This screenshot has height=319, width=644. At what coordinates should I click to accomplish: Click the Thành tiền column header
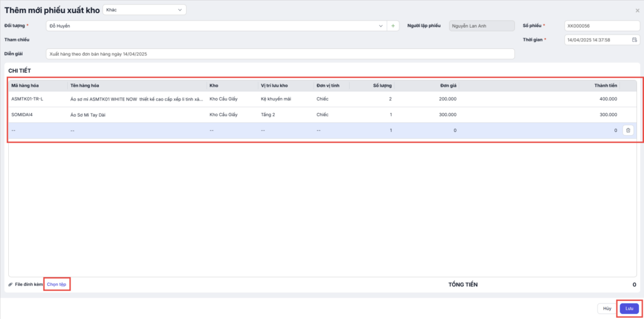pyautogui.click(x=606, y=85)
